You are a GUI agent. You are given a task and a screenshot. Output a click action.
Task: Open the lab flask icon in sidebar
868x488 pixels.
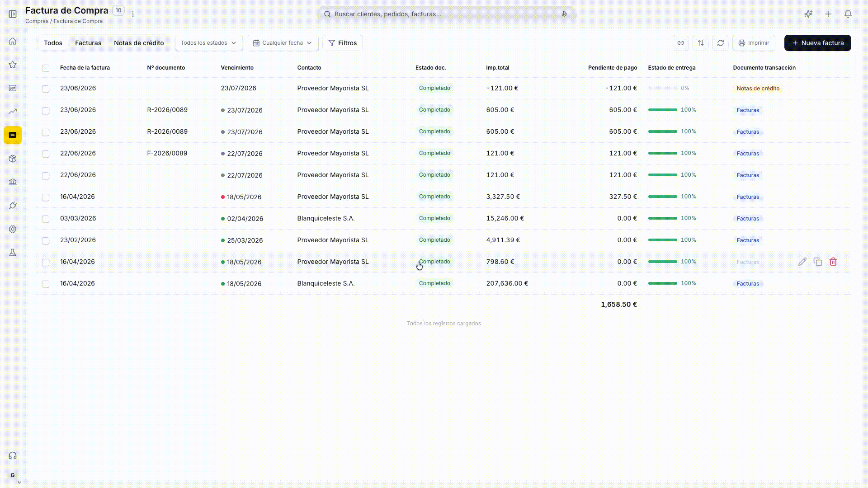click(13, 253)
